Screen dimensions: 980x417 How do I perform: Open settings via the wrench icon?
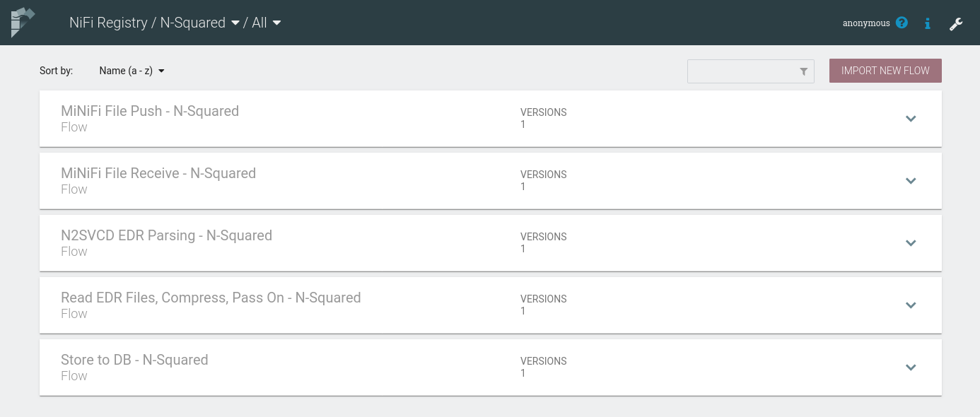click(x=956, y=24)
